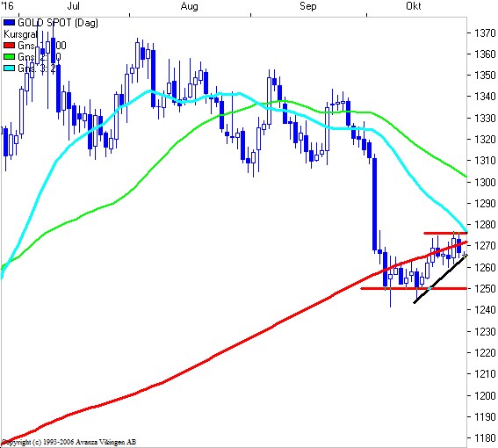This screenshot has width=498, height=448.
Task: Select the lower red support line at 1250
Action: click(x=414, y=288)
